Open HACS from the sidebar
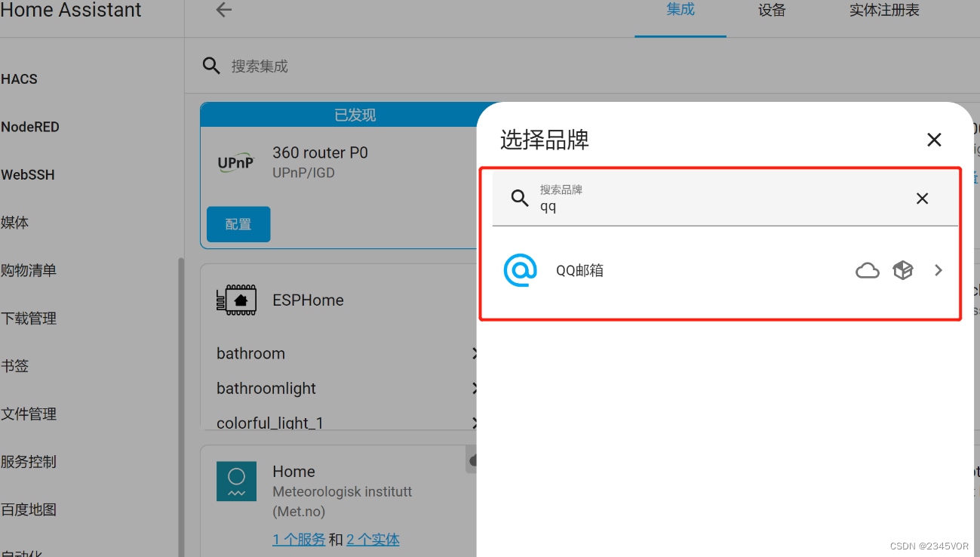This screenshot has height=557, width=980. click(19, 78)
